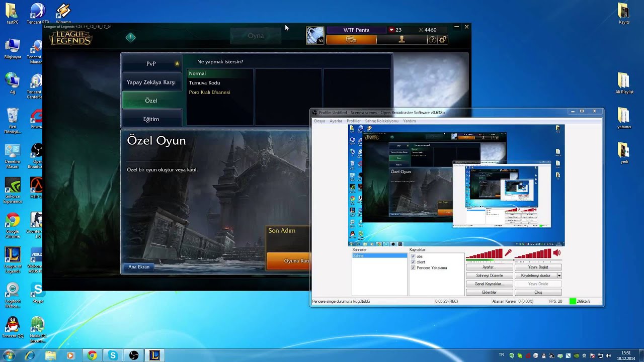
Task: Click Yayını Başlat in OBS
Action: point(538,267)
